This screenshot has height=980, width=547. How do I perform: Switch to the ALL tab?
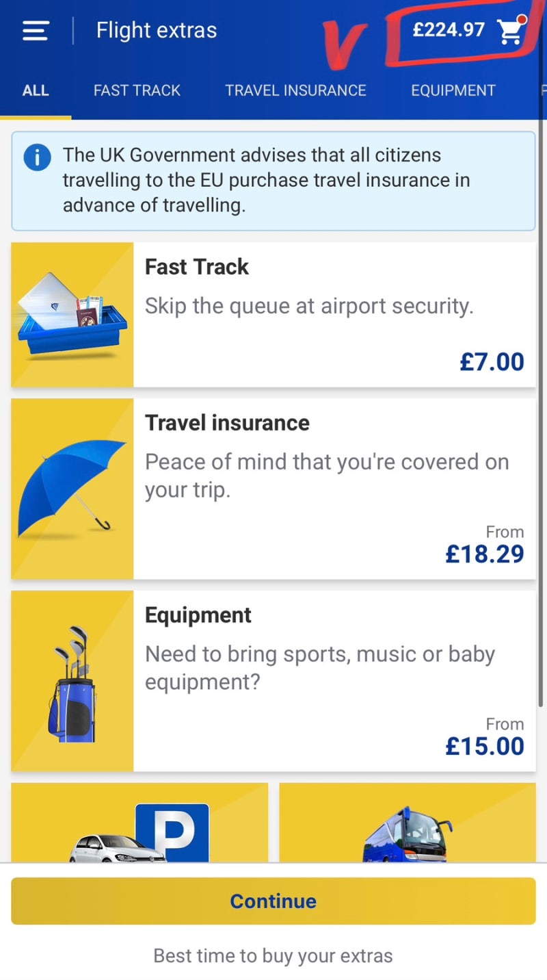pos(36,90)
